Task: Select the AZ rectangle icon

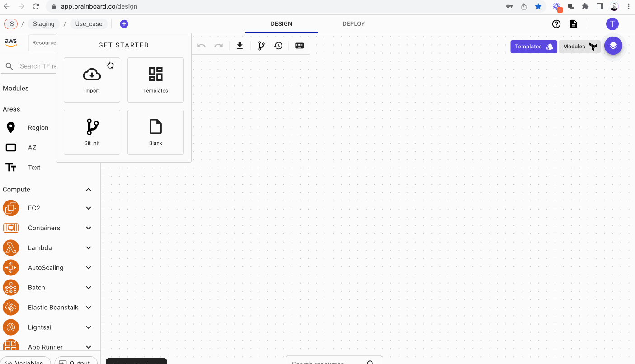Action: point(11,148)
